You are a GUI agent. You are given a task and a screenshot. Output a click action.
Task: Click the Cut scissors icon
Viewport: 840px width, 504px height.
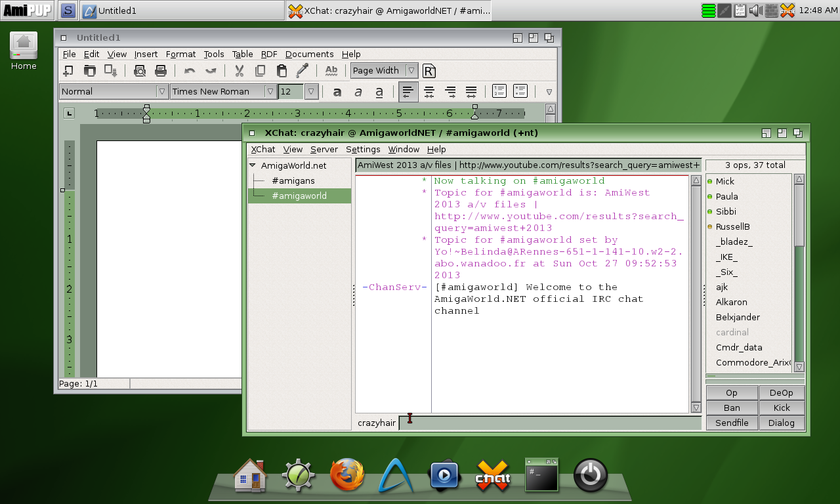pyautogui.click(x=240, y=71)
